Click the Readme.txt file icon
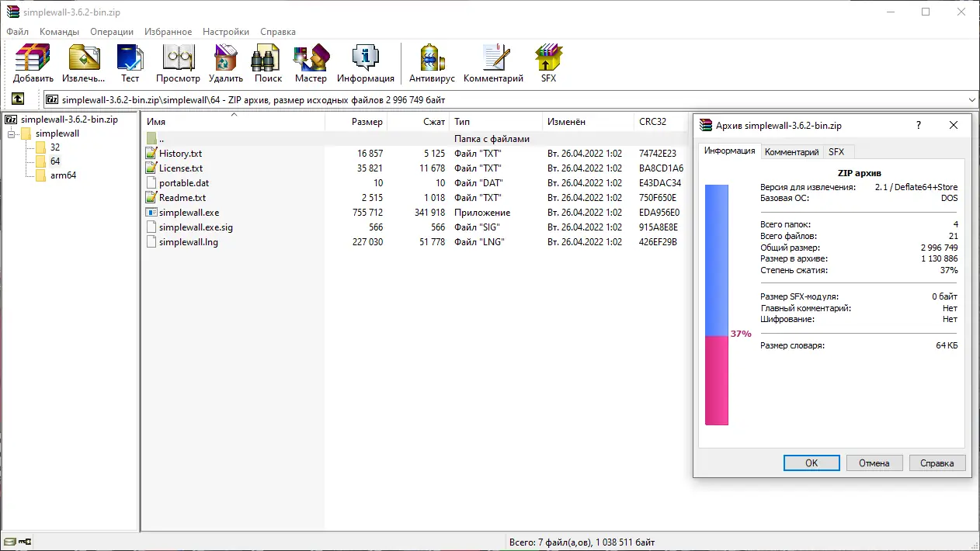The width and height of the screenshot is (980, 551). tap(151, 198)
